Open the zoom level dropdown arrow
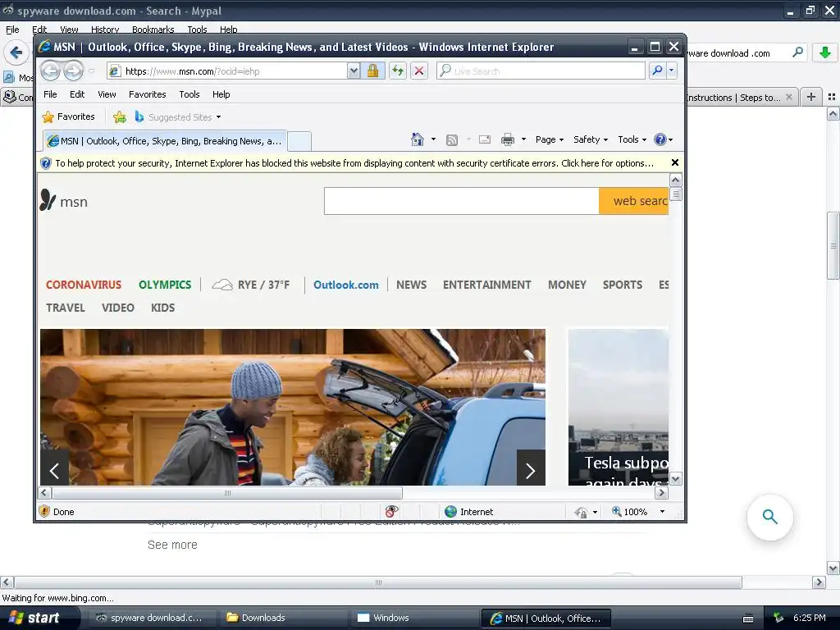840x630 pixels. tap(662, 512)
